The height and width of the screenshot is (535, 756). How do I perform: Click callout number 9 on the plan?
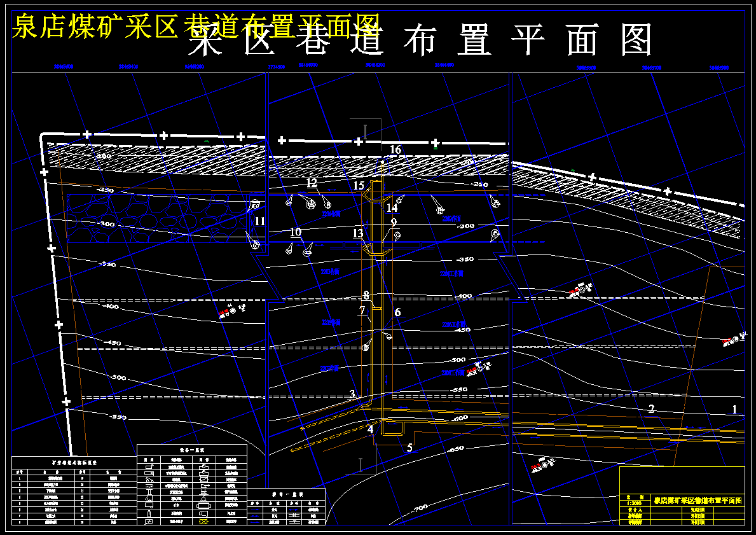394,223
